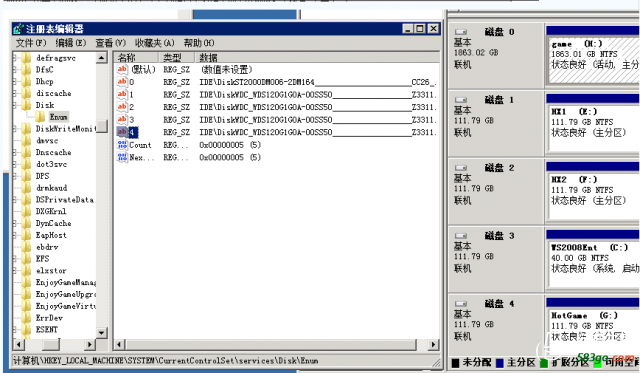Expand the dot3svc tree node

(x=15, y=164)
